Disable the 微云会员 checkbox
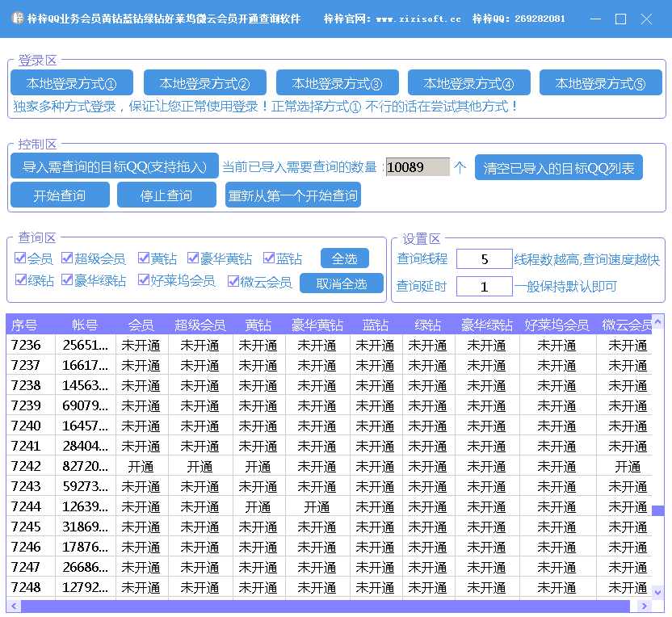The image size is (672, 617). pyautogui.click(x=233, y=281)
